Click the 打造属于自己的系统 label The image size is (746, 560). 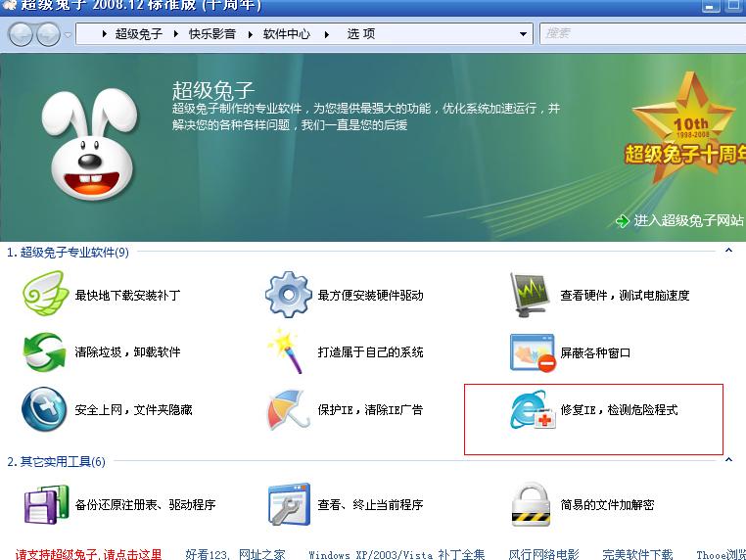[371, 352]
